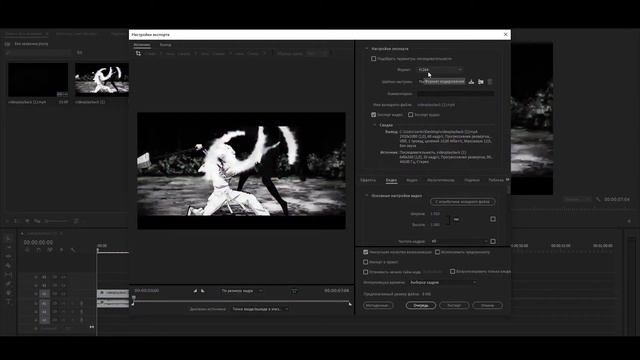Image resolution: width=640 pixels, height=360 pixels.
Task: Open the preset dropdown
Action: coord(441,82)
